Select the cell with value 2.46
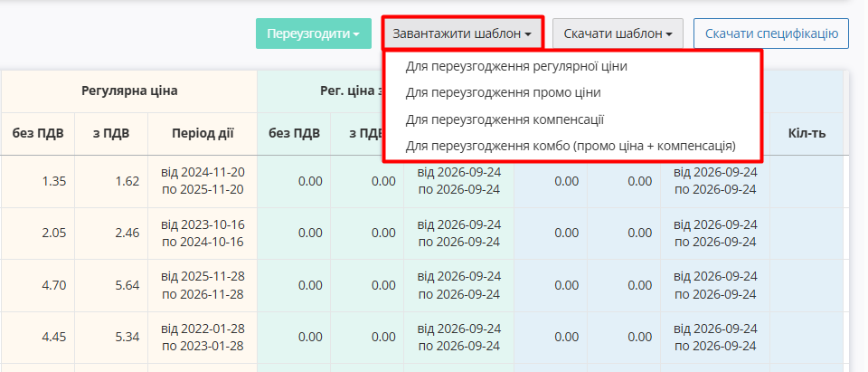 click(111, 233)
